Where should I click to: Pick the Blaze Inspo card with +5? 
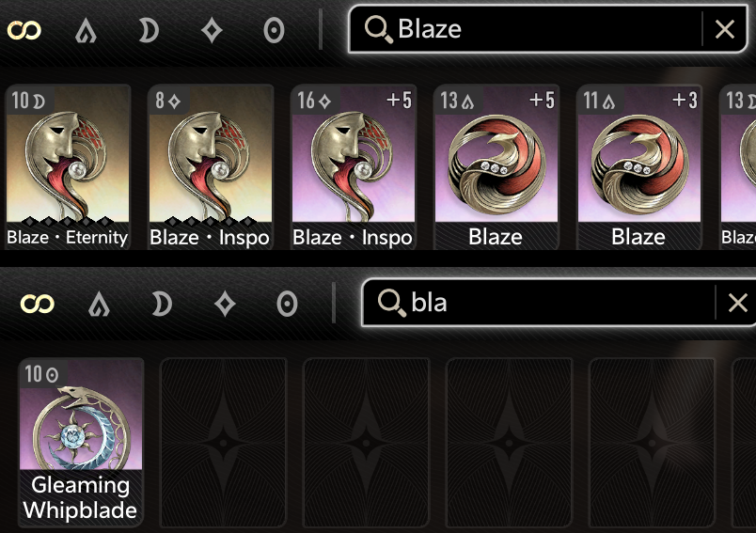[x=354, y=166]
